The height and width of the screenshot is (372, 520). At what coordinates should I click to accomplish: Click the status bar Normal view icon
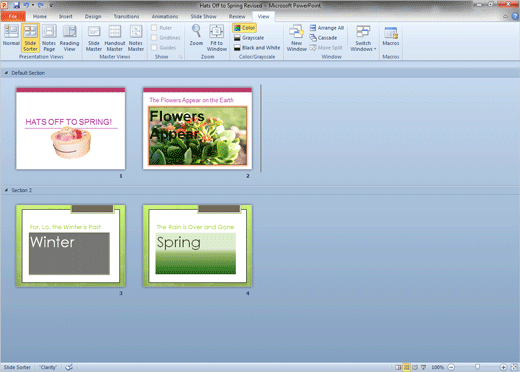pyautogui.click(x=398, y=367)
